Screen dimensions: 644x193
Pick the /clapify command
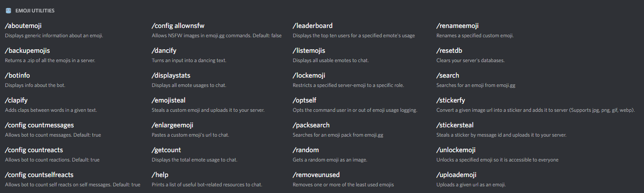[x=16, y=100]
